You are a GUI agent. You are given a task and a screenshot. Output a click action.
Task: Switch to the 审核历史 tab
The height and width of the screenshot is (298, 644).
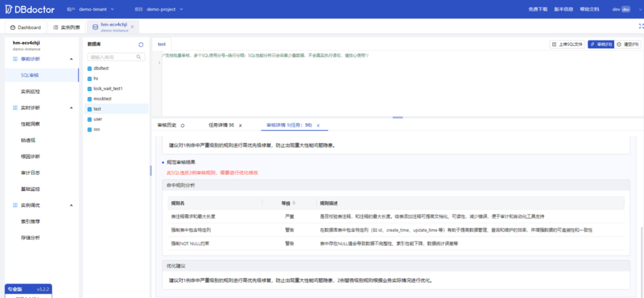[x=167, y=125]
